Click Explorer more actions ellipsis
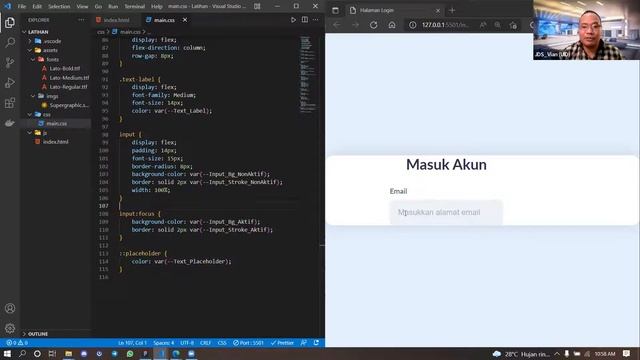Viewport: 640px width, 360px height. coord(82,20)
